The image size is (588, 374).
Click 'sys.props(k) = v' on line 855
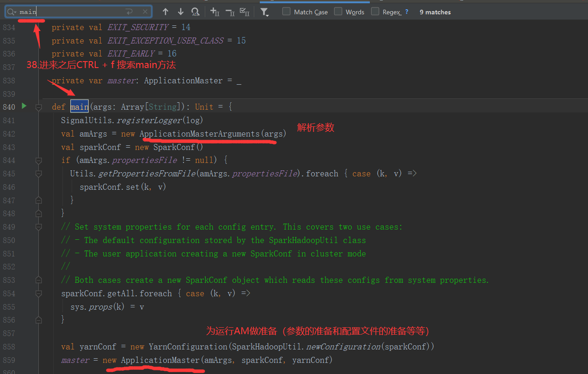click(107, 307)
